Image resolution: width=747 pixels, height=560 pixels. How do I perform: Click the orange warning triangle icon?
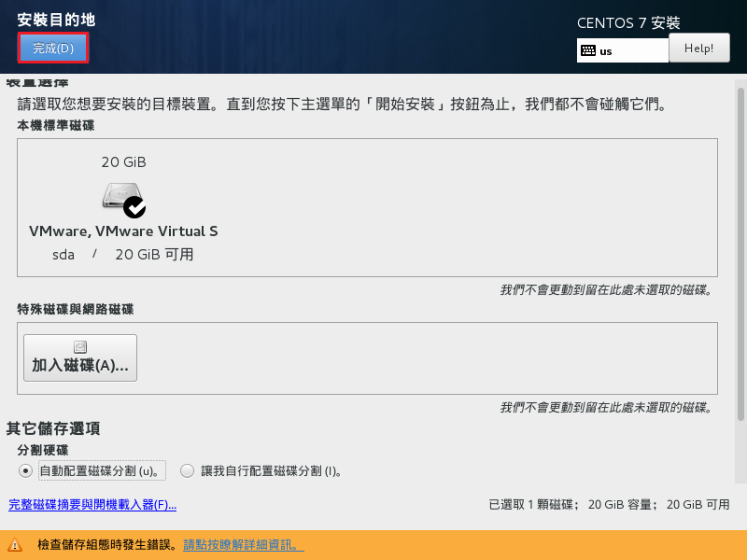(15, 544)
